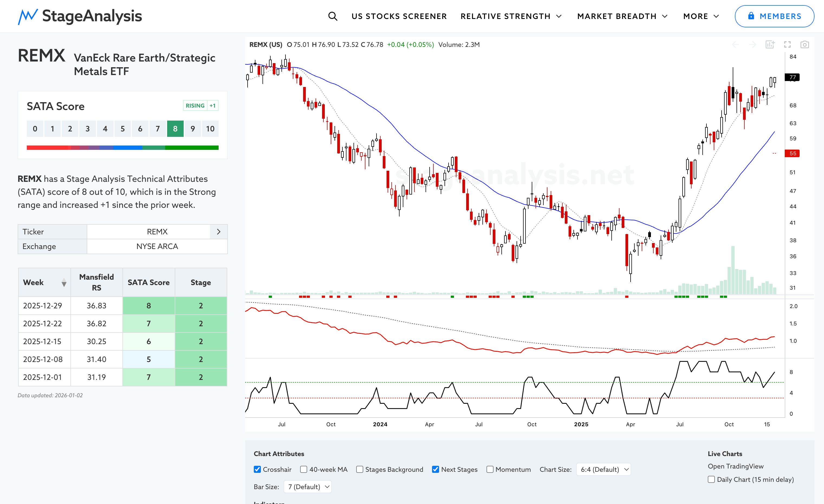Open US Stocks Screener page
Image resolution: width=824 pixels, height=504 pixels.
[399, 16]
